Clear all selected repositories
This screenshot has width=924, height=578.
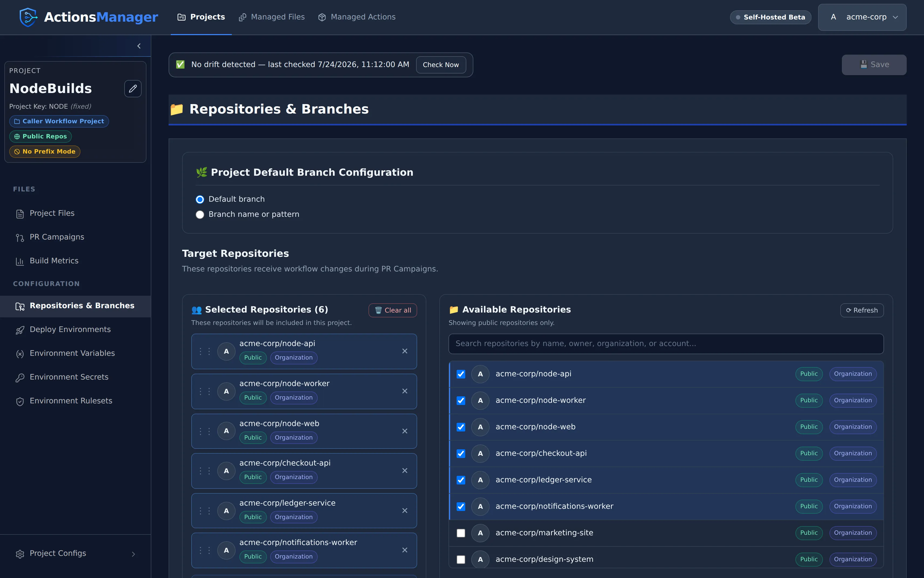click(x=392, y=310)
